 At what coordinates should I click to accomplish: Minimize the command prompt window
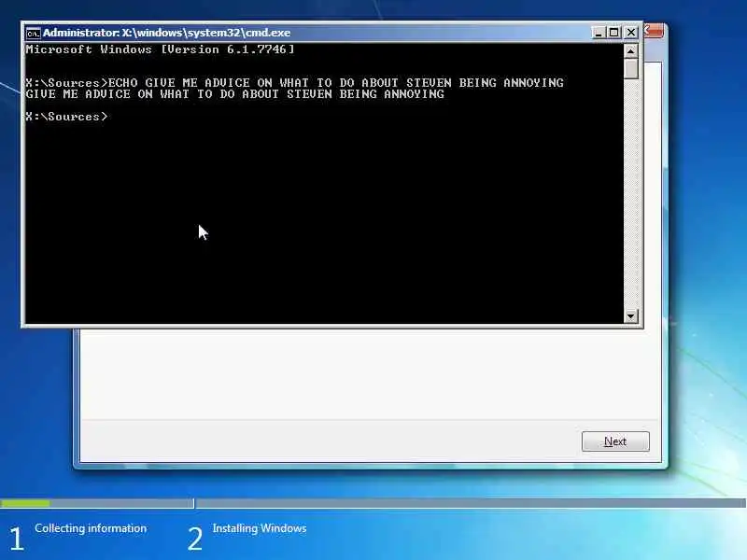[x=599, y=33]
